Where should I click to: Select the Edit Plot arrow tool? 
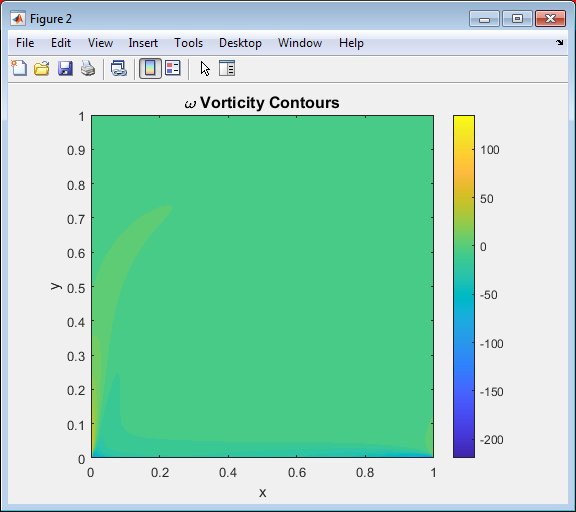pos(205,69)
